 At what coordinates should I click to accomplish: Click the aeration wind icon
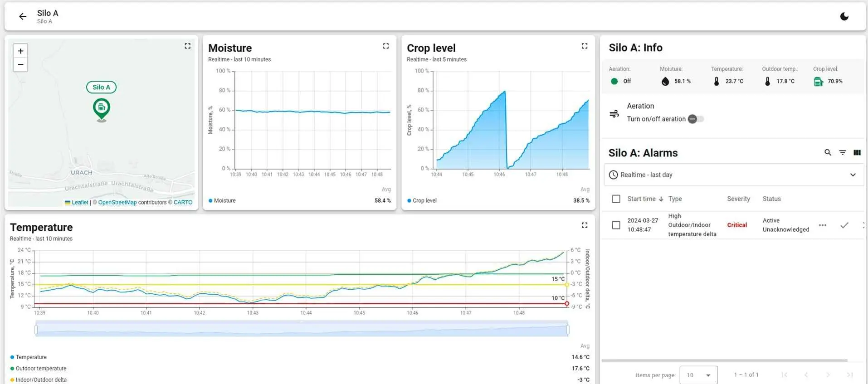(614, 114)
